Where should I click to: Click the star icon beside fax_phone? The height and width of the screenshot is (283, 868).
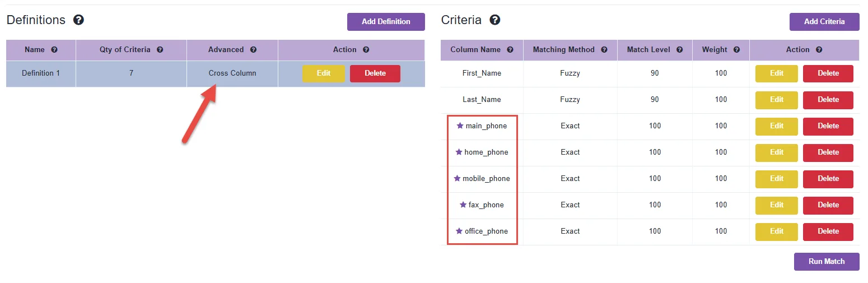click(x=463, y=205)
